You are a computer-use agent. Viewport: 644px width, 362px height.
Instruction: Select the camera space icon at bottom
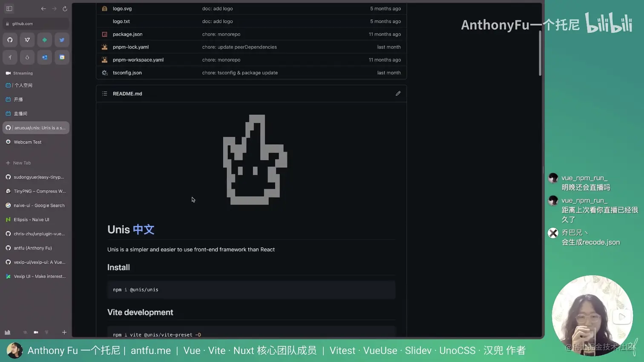[36, 332]
